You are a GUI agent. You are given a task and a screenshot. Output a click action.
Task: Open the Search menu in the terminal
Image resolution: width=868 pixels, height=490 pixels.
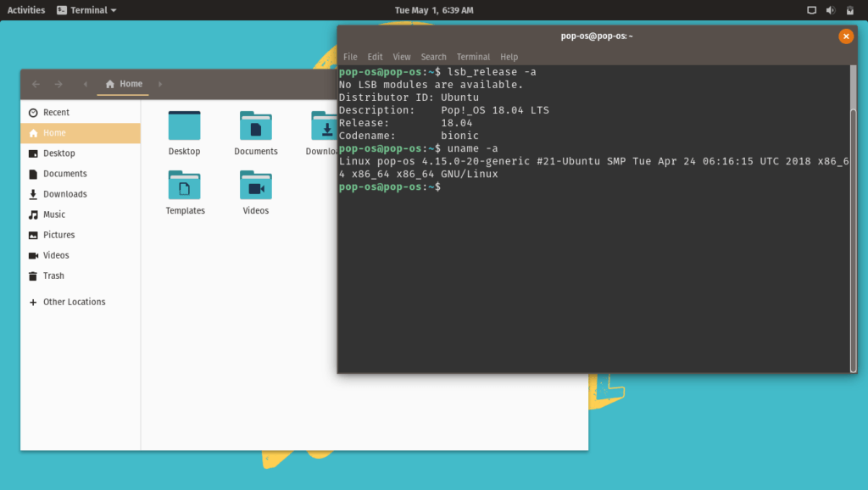click(x=433, y=56)
